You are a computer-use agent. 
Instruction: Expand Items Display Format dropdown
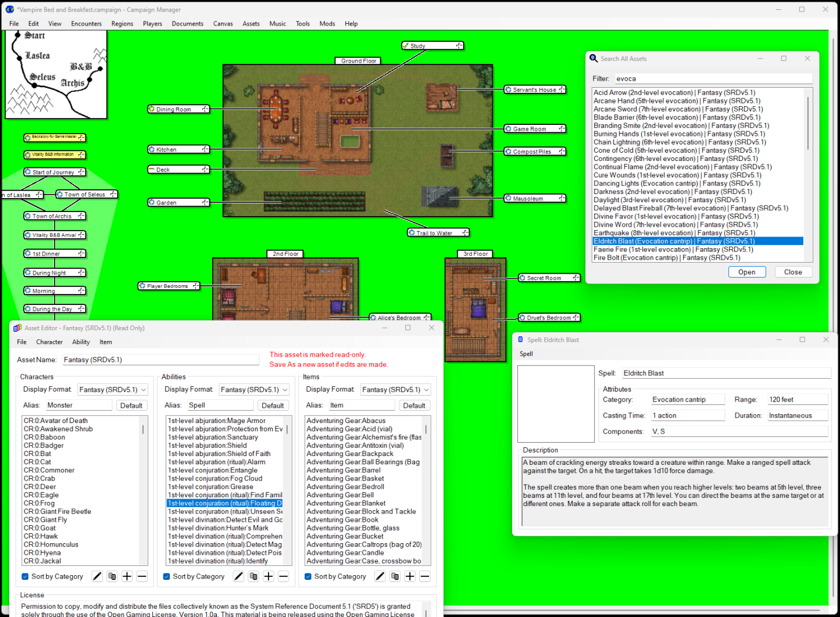point(395,390)
